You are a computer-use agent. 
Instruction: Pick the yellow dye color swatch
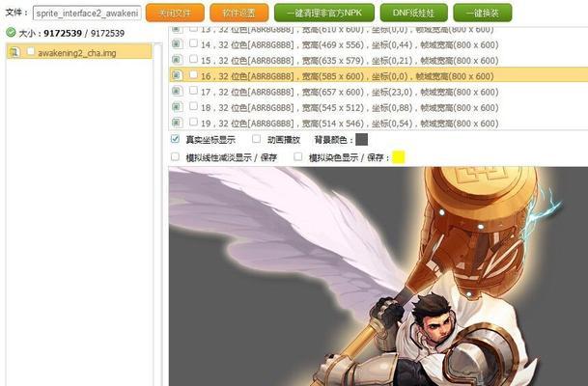point(399,157)
